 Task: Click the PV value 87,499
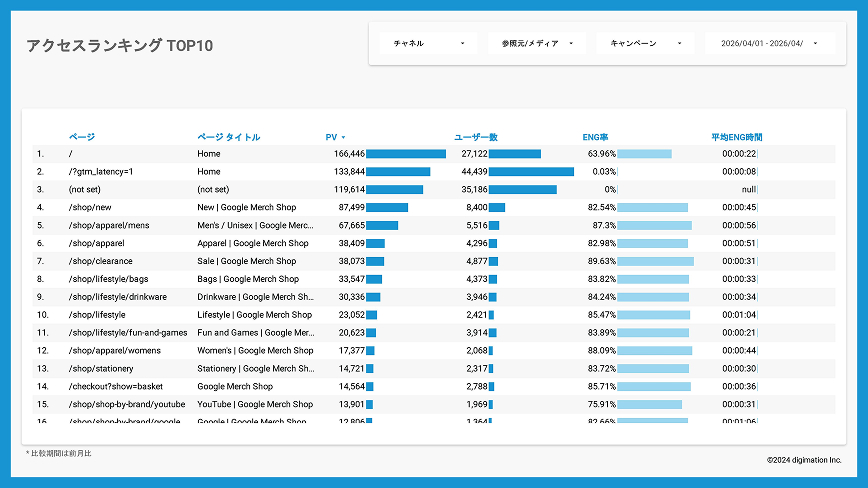352,207
